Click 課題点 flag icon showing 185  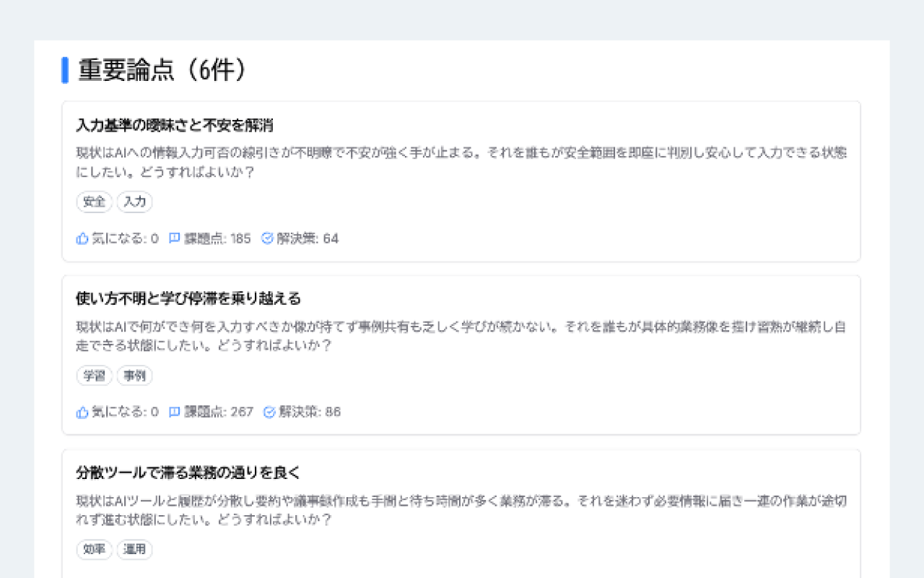tap(174, 238)
